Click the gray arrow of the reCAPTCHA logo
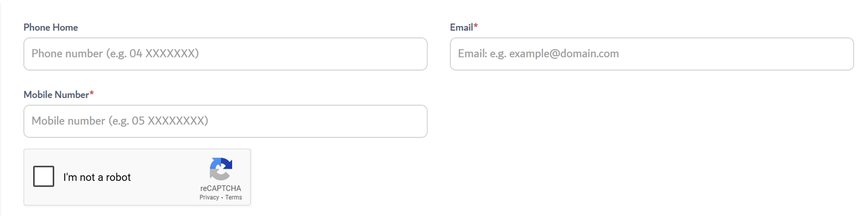Image resolution: width=868 pixels, height=216 pixels. 218,173
